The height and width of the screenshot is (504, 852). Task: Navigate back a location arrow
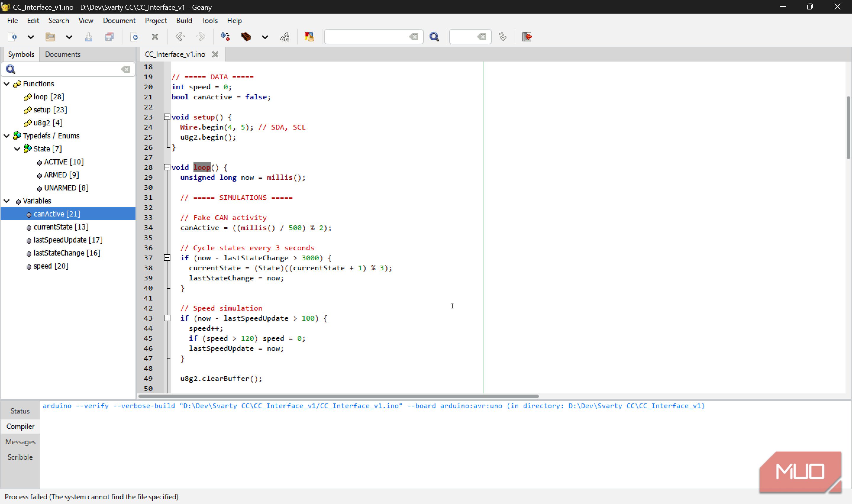coord(180,37)
